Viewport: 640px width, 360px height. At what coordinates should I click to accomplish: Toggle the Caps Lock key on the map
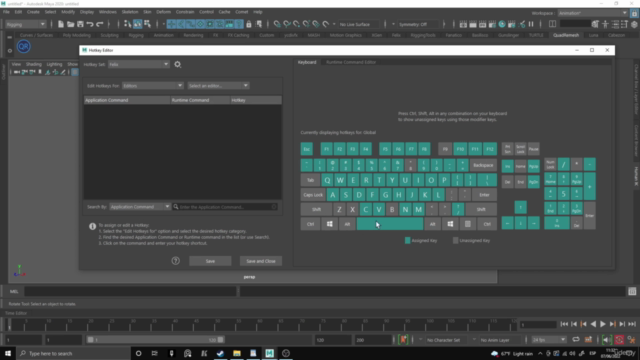pyautogui.click(x=313, y=195)
